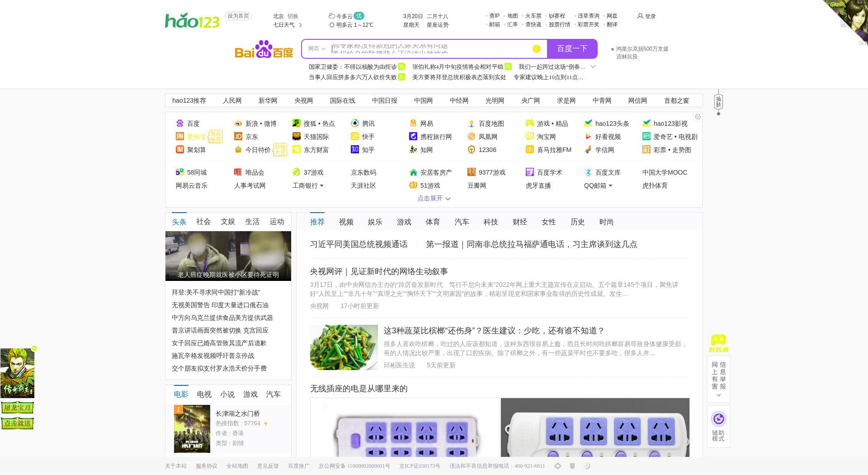This screenshot has width=868, height=475.
Task: Click the 天猫国际 cat icon
Action: (297, 136)
